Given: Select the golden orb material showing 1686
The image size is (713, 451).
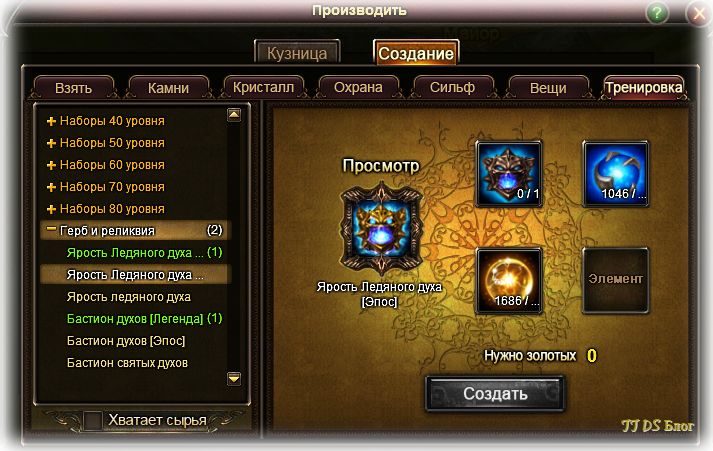Looking at the screenshot, I should 509,281.
